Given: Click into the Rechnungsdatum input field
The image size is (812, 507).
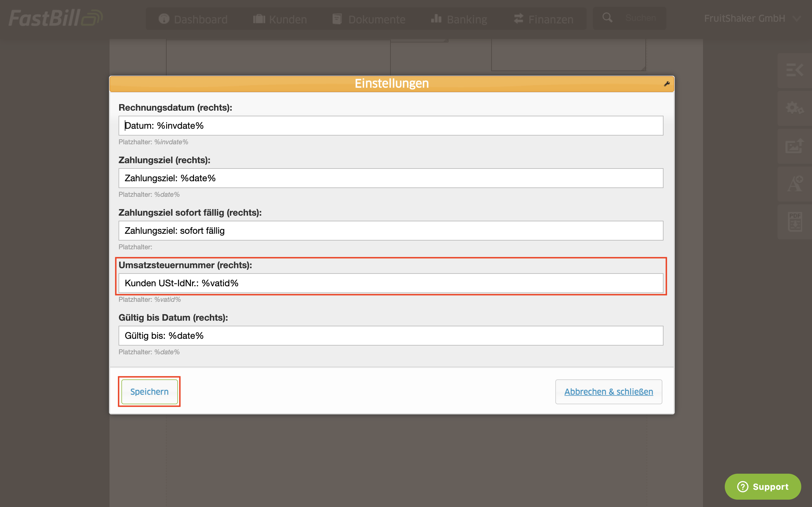Looking at the screenshot, I should [x=390, y=126].
